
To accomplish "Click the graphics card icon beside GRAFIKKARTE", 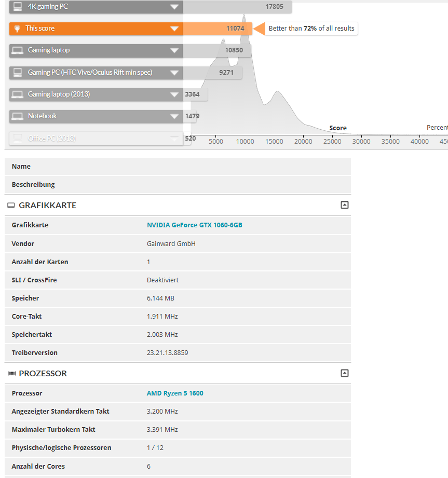I will click(x=11, y=206).
